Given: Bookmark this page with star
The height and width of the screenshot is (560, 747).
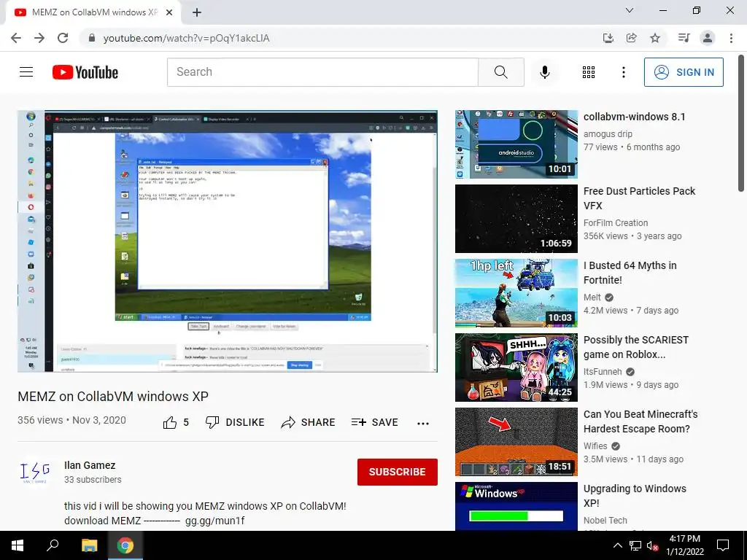Looking at the screenshot, I should click(x=655, y=38).
